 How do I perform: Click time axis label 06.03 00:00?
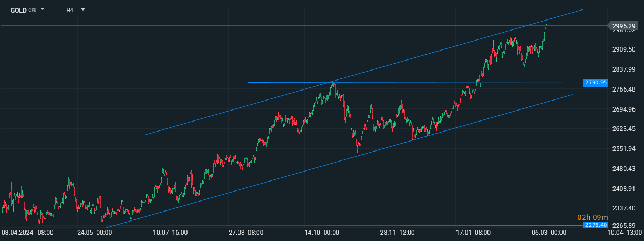[548, 232]
